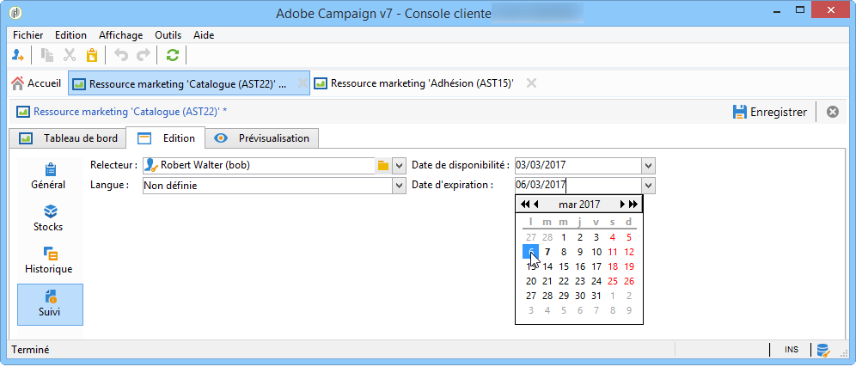Open the Stocks section in the sidebar
The image size is (868, 373).
(x=48, y=218)
